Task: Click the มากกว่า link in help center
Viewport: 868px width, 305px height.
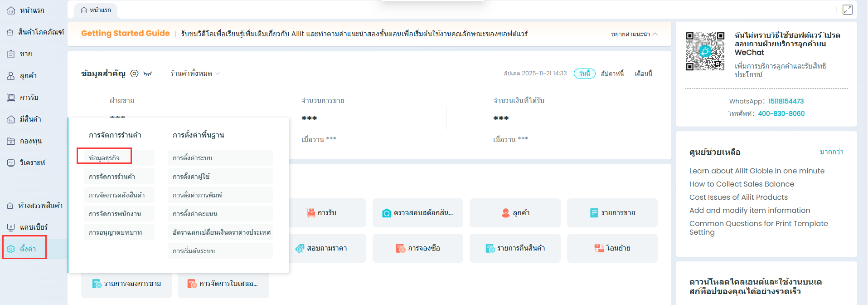Action: (831, 152)
